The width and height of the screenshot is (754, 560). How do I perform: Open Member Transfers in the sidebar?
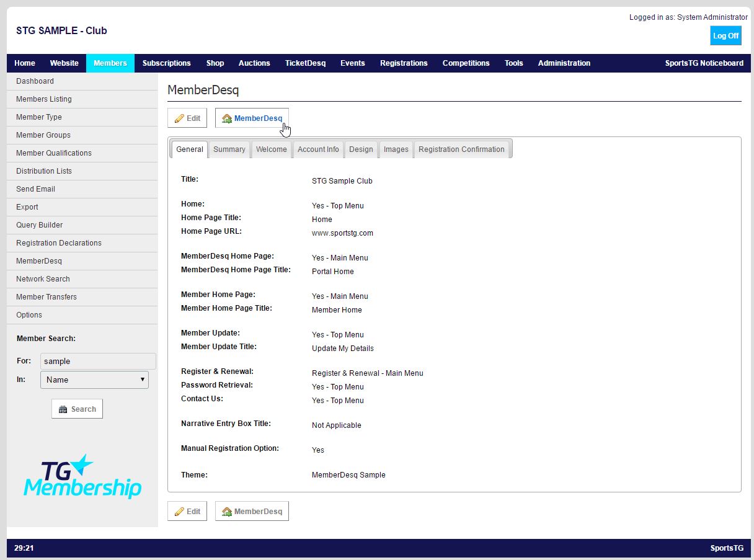click(82, 297)
